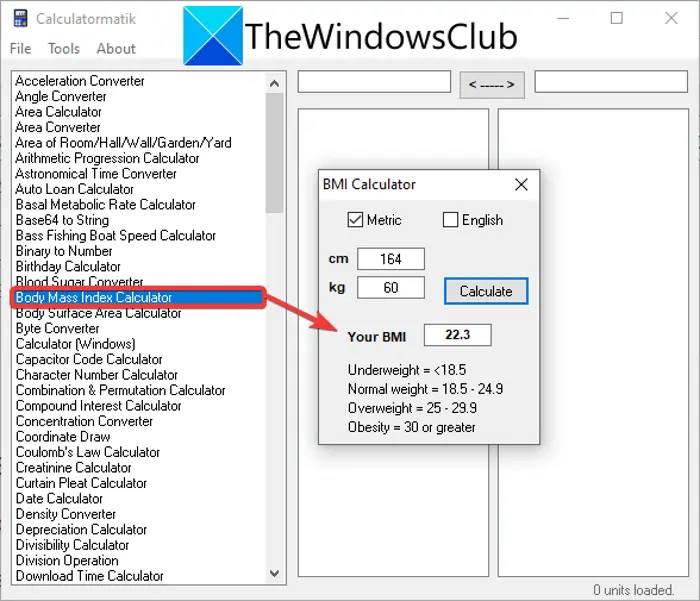Click the left conversion input box
Screen dimensions: 700x601
pos(374,81)
